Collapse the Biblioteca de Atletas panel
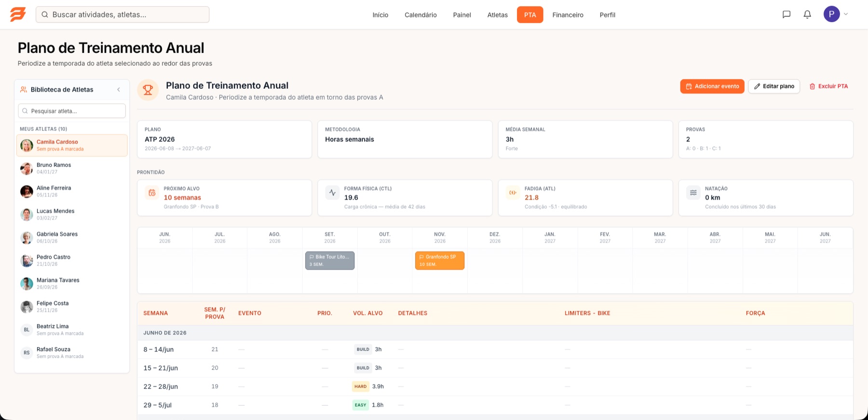Screen dimensions: 868x420 click(119, 90)
